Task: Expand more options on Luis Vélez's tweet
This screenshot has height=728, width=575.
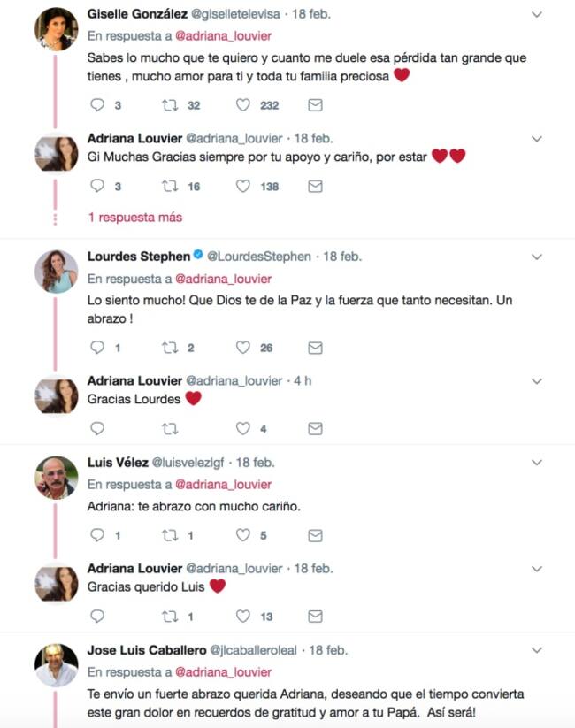Action: click(x=537, y=463)
